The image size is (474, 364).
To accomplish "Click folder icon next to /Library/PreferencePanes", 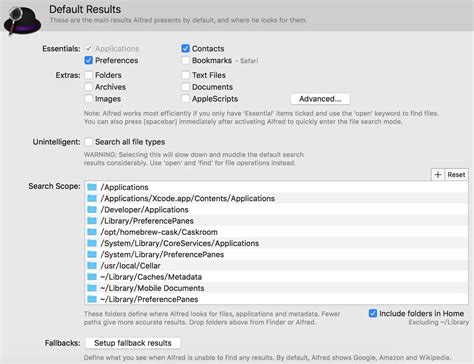I will [x=92, y=221].
